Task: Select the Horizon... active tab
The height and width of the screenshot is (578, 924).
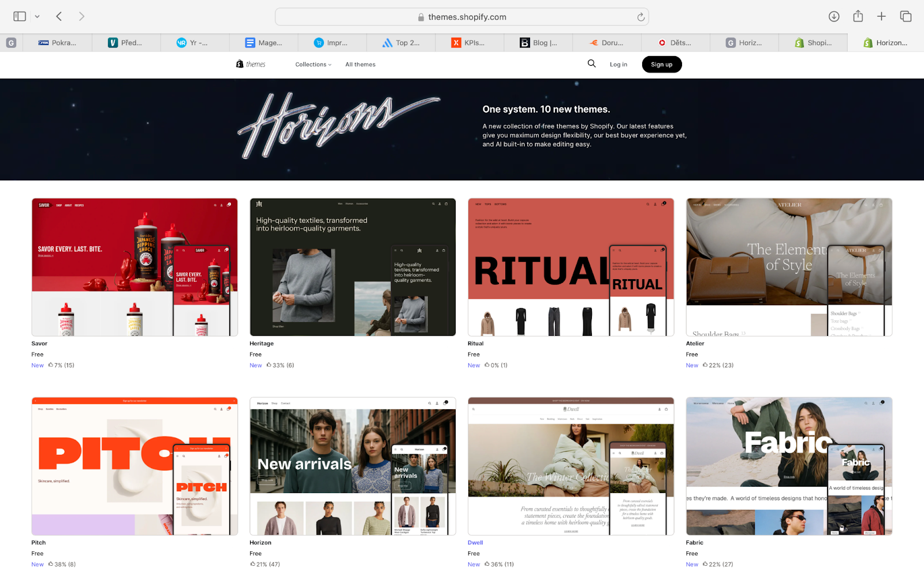Action: [x=886, y=43]
